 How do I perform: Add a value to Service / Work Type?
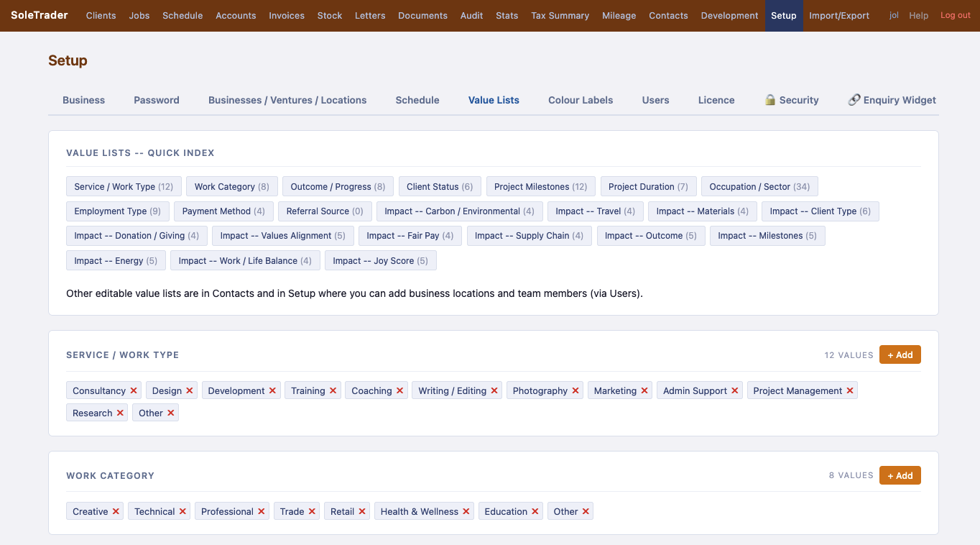click(x=900, y=354)
